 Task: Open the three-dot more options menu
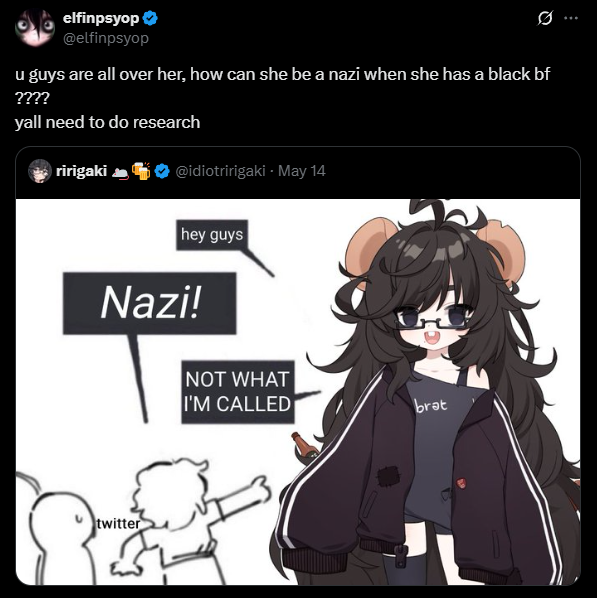(x=571, y=18)
